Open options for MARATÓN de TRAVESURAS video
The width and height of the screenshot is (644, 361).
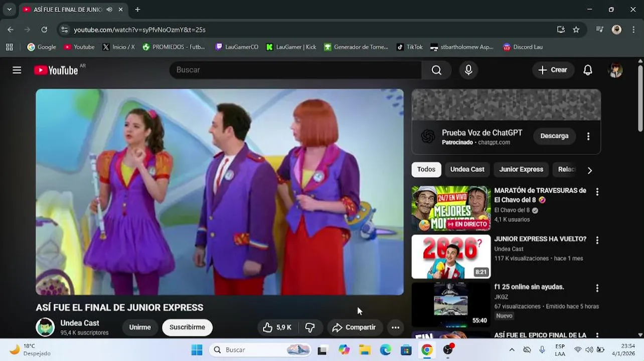pyautogui.click(x=597, y=192)
